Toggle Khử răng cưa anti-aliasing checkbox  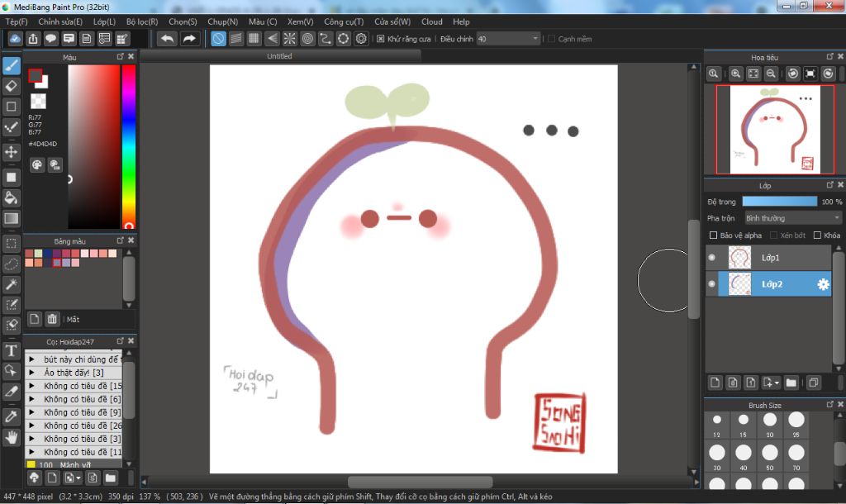380,39
